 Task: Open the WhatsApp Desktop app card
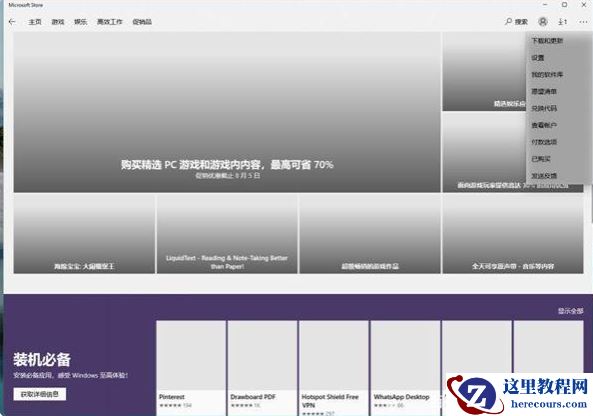point(405,368)
